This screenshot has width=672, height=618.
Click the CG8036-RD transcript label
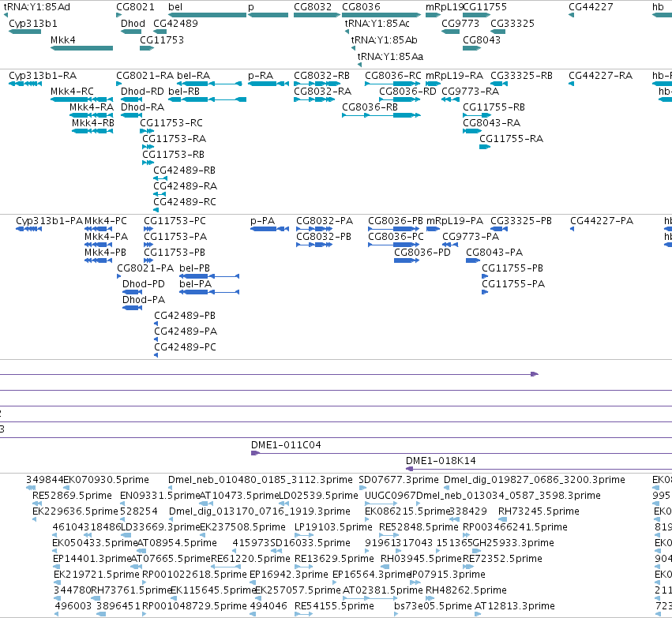coord(407,92)
